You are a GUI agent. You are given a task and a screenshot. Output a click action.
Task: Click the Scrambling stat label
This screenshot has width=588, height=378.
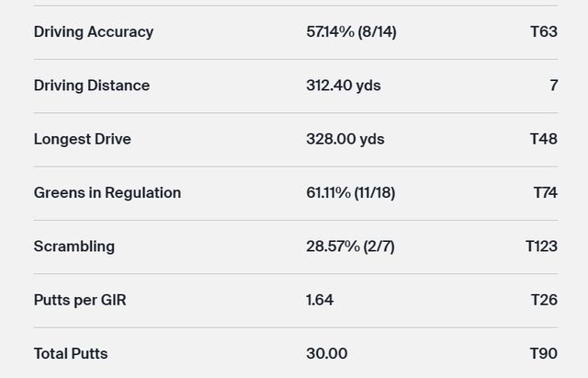pyautogui.click(x=74, y=246)
